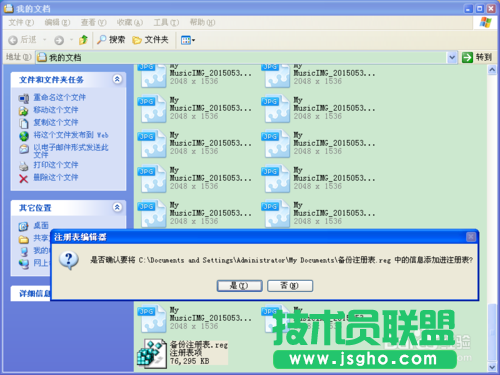Expand the address bar dropdown arrow
Screen dimensions: 500x375
(452, 57)
